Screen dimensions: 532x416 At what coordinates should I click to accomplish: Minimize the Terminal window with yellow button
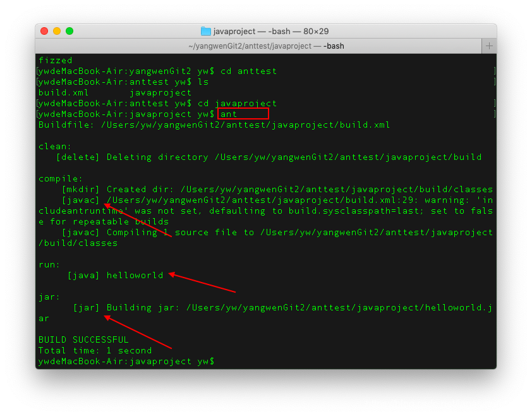57,31
